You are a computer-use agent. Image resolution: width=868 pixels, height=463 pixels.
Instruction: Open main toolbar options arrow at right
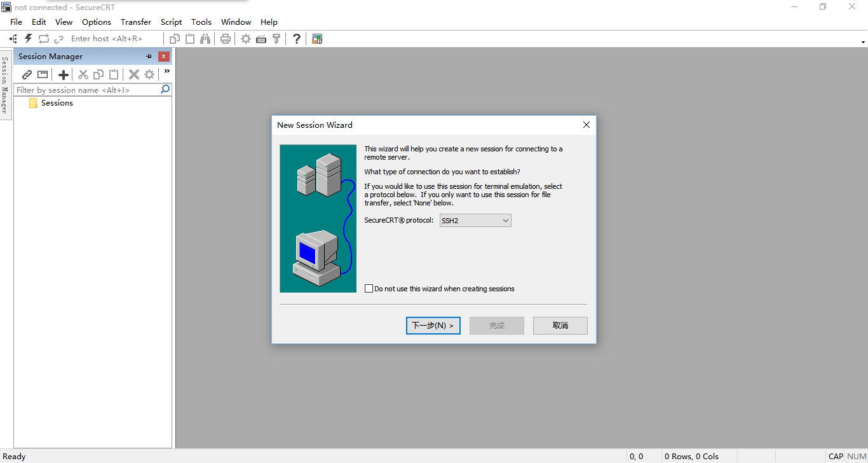[864, 42]
